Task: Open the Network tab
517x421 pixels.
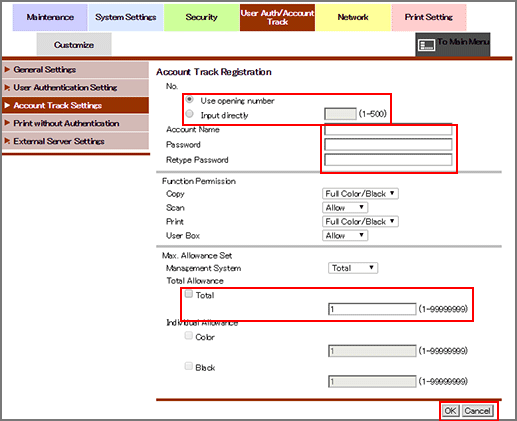Action: [353, 17]
